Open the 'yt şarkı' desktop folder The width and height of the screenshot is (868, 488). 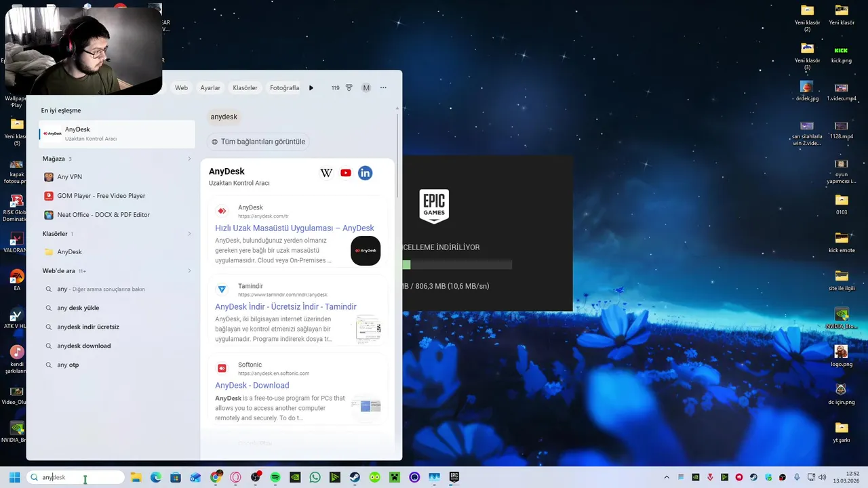[842, 432]
